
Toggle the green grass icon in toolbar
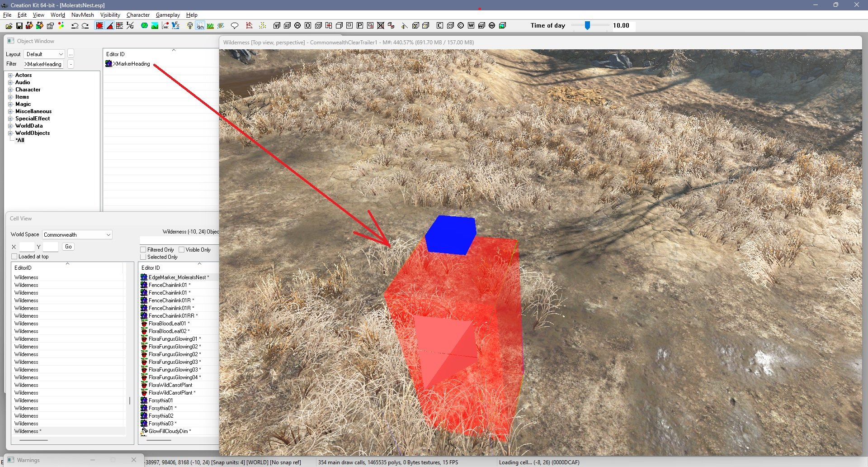[210, 26]
